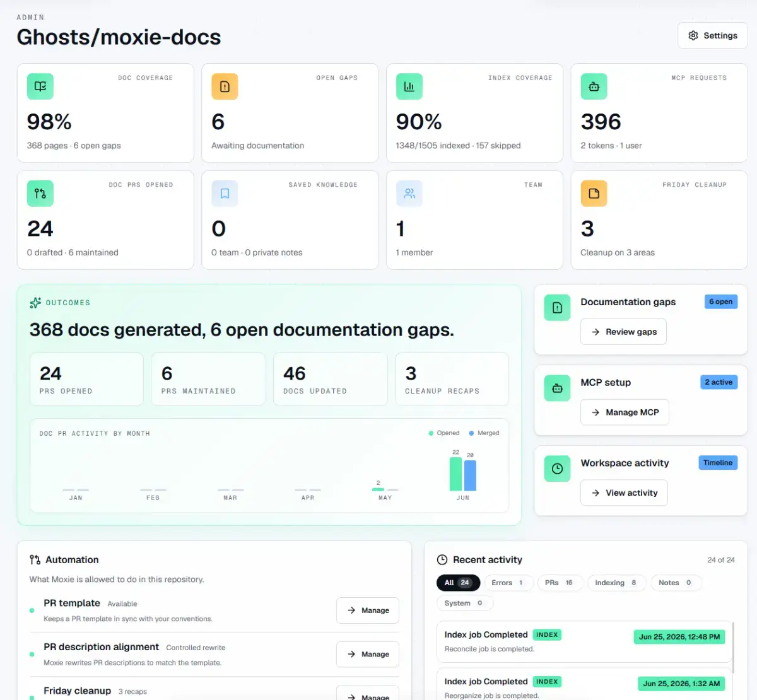Click the Jun 25, 2026, 12:48 PM timestamp

(679, 637)
